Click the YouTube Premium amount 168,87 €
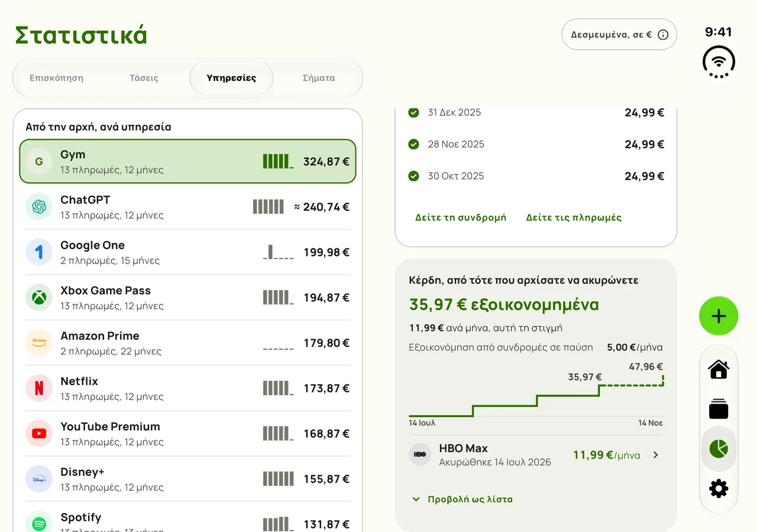 tap(326, 433)
